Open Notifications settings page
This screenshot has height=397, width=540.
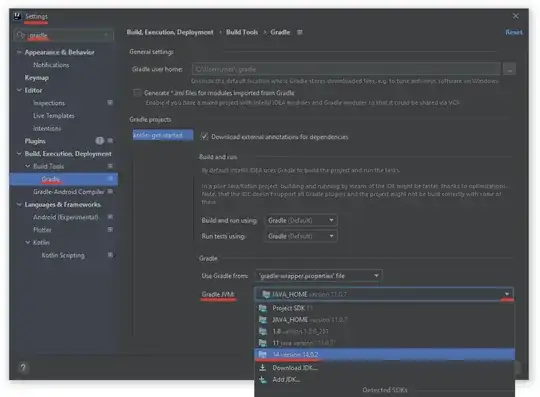pyautogui.click(x=51, y=65)
